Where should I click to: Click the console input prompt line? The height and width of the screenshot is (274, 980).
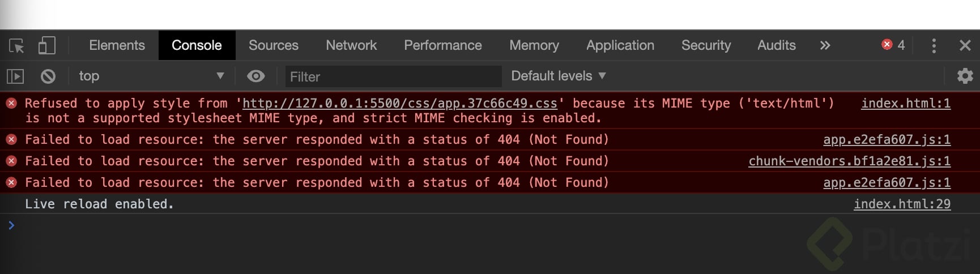(x=397, y=226)
